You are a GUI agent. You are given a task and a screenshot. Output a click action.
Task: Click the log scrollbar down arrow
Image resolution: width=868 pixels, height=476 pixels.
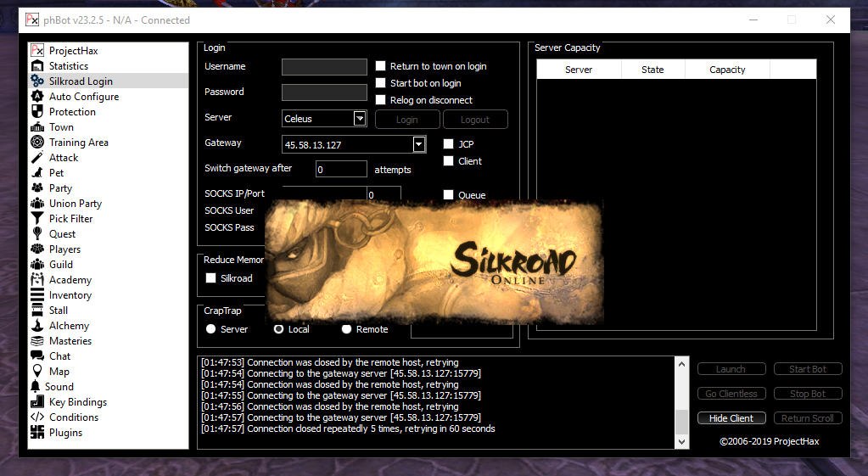pyautogui.click(x=681, y=442)
